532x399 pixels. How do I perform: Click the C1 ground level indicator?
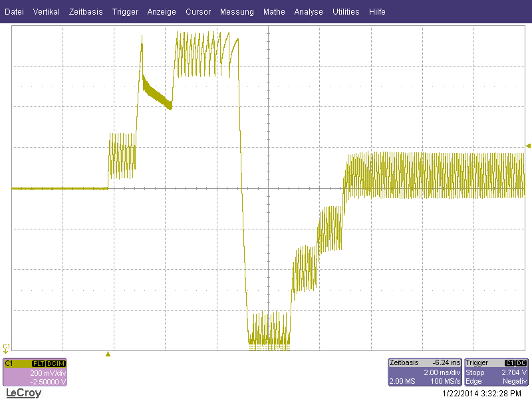click(6, 348)
